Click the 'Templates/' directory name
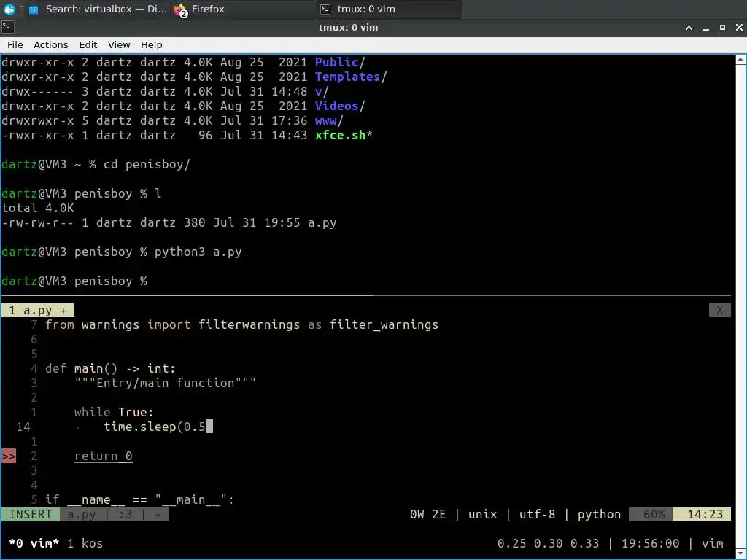Image resolution: width=747 pixels, height=560 pixels. tap(351, 77)
